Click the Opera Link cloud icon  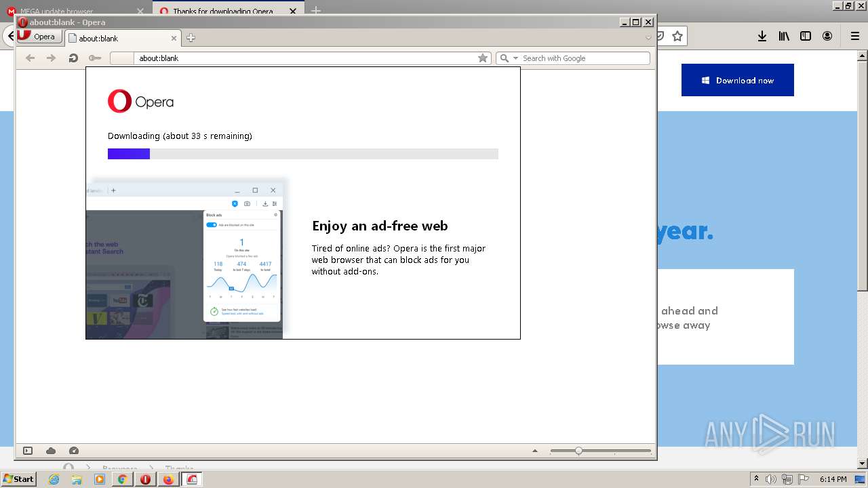point(51,451)
